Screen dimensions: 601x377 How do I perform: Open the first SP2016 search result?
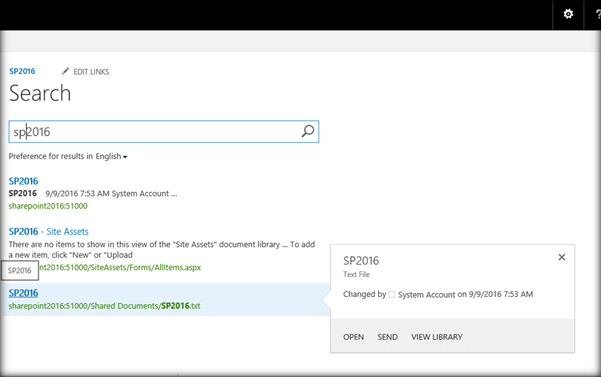pyautogui.click(x=23, y=181)
